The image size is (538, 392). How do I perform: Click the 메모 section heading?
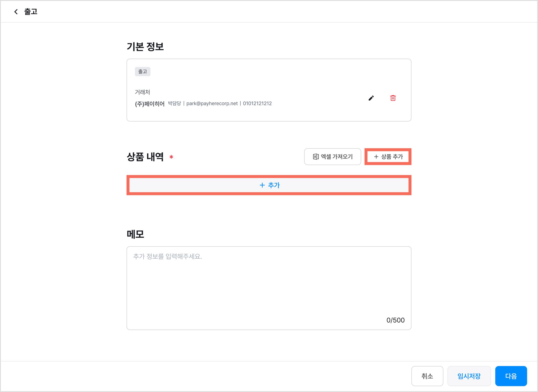click(x=135, y=234)
